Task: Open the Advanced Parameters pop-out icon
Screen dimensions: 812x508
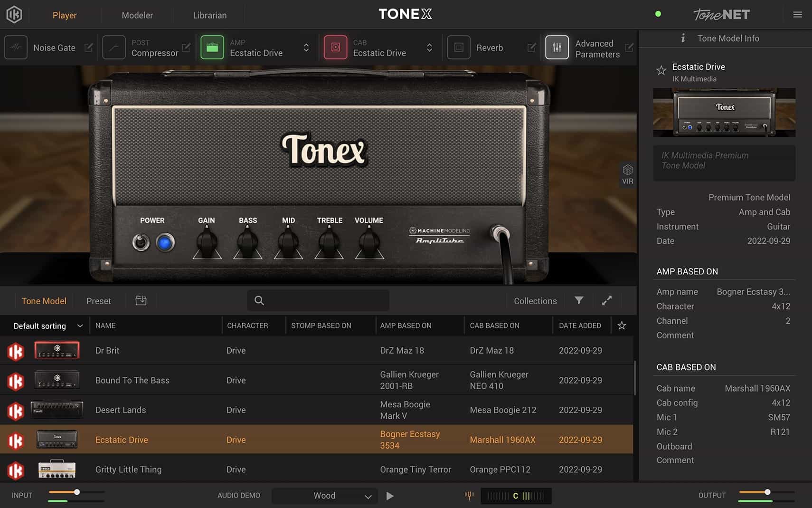Action: [629, 48]
